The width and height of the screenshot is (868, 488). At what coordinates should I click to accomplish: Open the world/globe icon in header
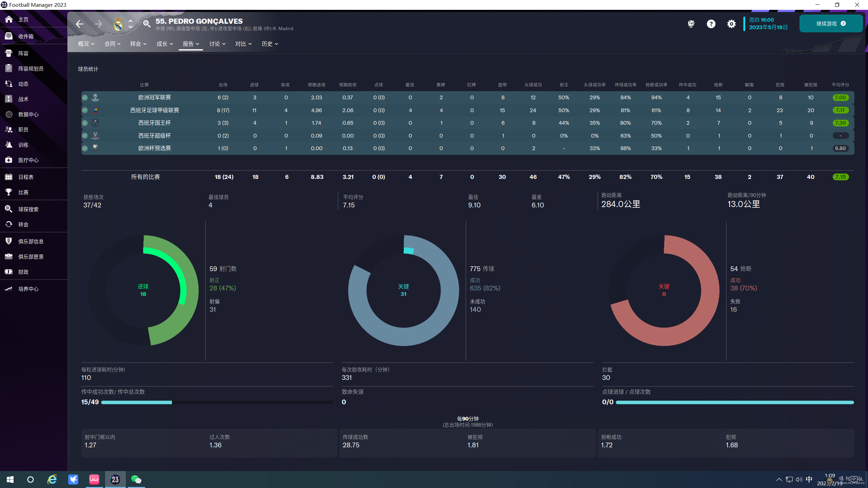[x=691, y=24]
